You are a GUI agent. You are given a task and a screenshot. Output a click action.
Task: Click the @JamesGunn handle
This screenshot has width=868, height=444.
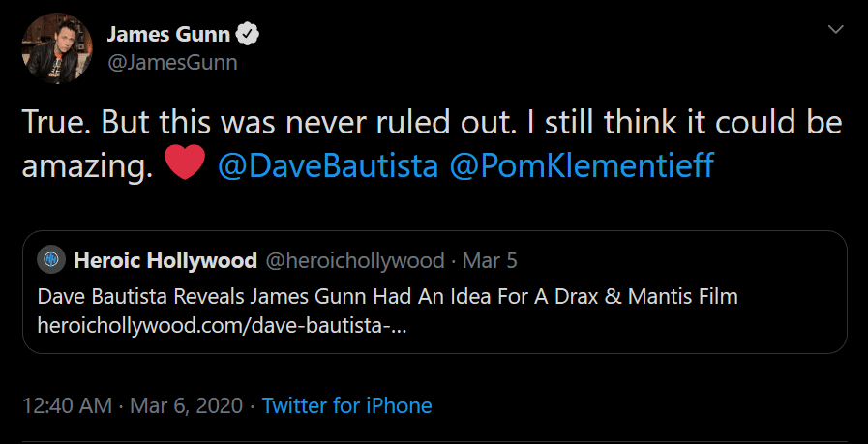coord(171,63)
